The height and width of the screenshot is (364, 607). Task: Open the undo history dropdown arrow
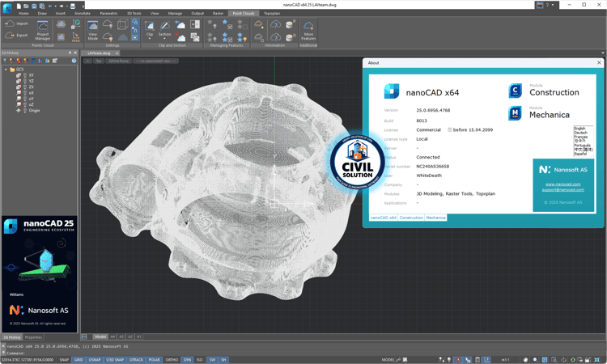(55, 6)
